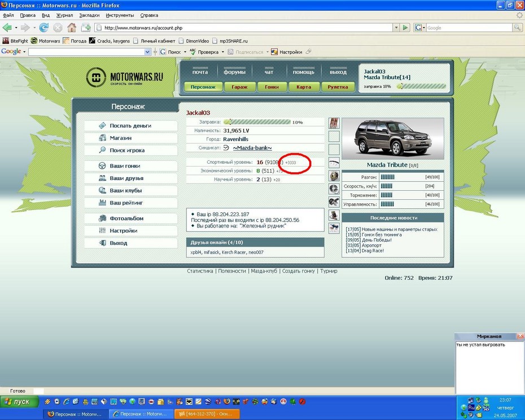Viewport: 525px width, 420px height.
Task: Open почта in the top navigation
Action: (x=200, y=72)
